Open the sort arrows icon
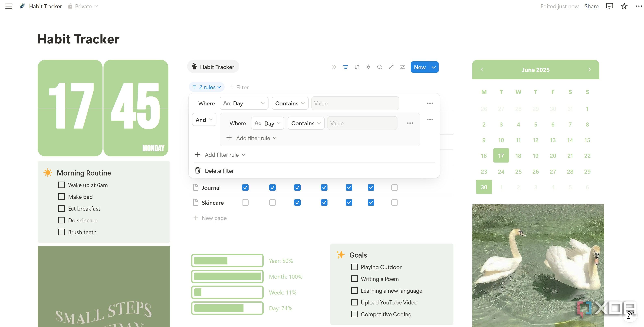 [357, 67]
